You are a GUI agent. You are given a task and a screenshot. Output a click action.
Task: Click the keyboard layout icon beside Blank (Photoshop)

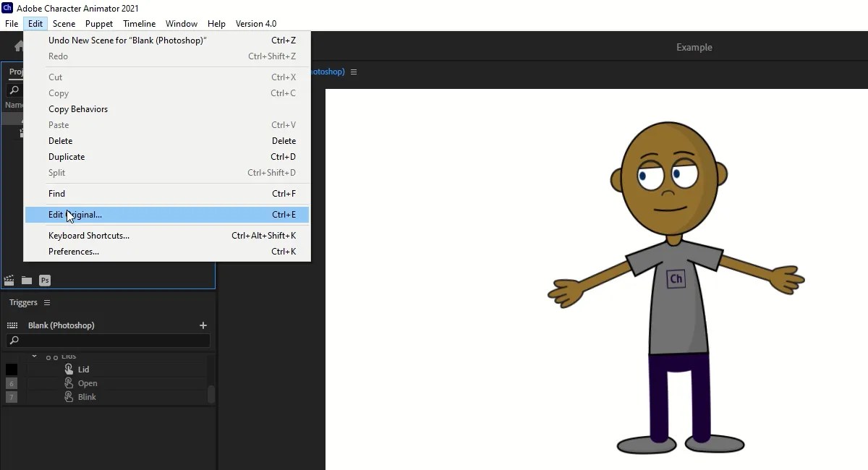(x=12, y=325)
